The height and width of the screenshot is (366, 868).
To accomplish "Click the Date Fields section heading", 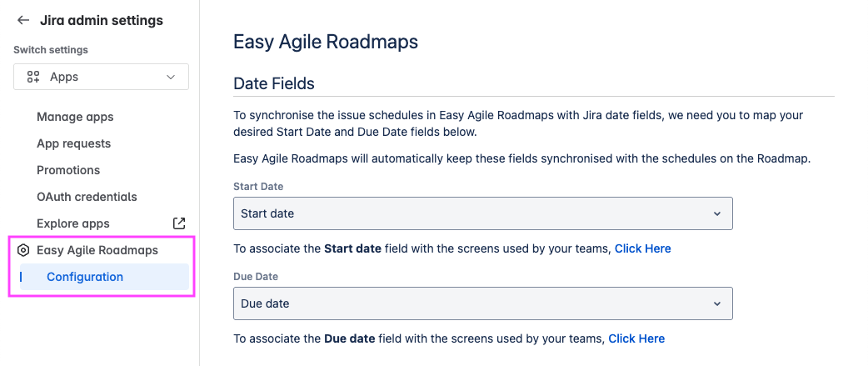I will point(274,83).
